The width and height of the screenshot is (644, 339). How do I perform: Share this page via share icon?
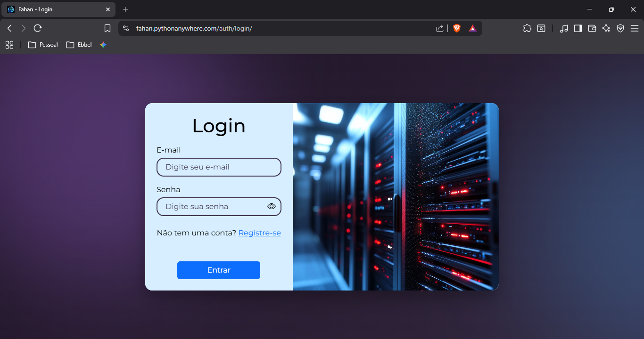(x=440, y=28)
